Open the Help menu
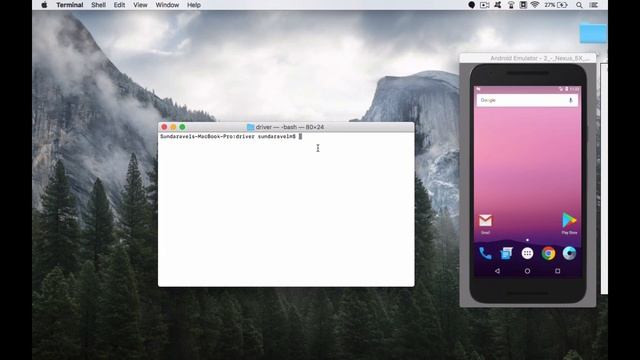This screenshot has width=640, height=360. point(193,5)
